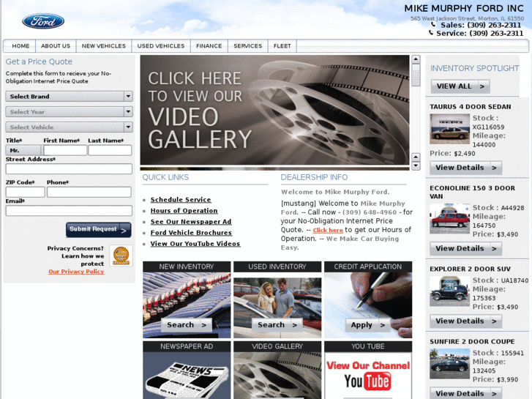This screenshot has height=399, width=532.
Task: Click the scrollbar grip beside video banner
Action: 416,75
